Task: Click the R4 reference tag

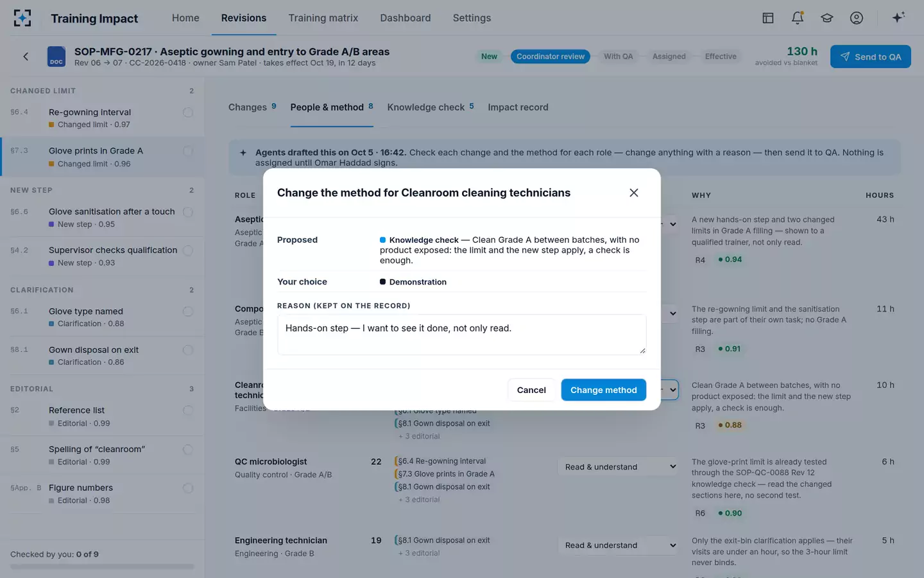Action: point(700,260)
